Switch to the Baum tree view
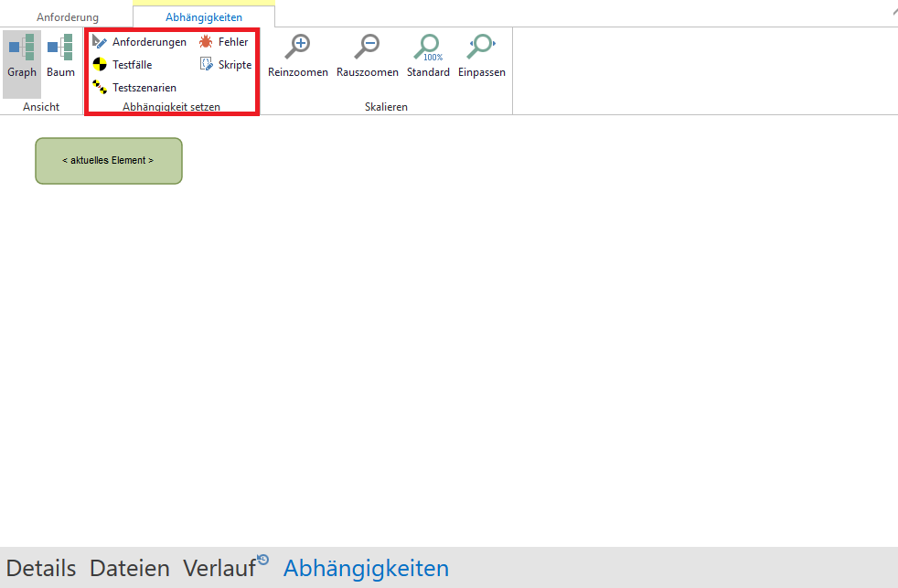The image size is (898, 588). [x=60, y=55]
